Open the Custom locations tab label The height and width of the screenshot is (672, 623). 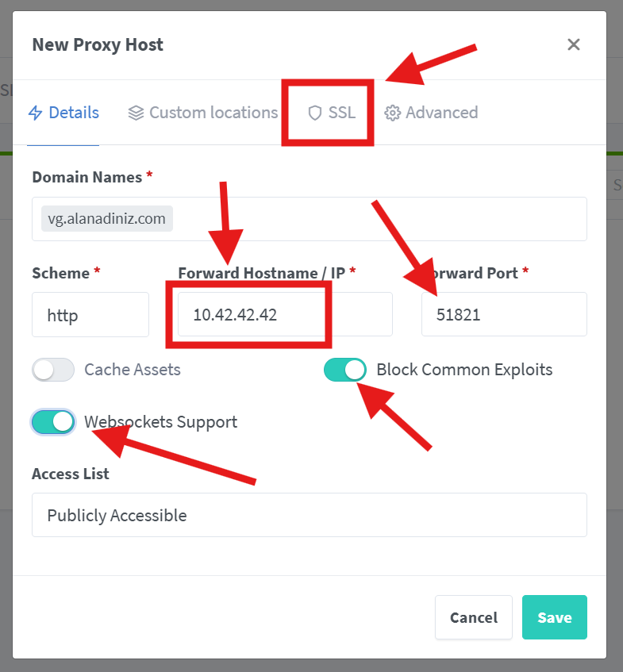pos(213,113)
